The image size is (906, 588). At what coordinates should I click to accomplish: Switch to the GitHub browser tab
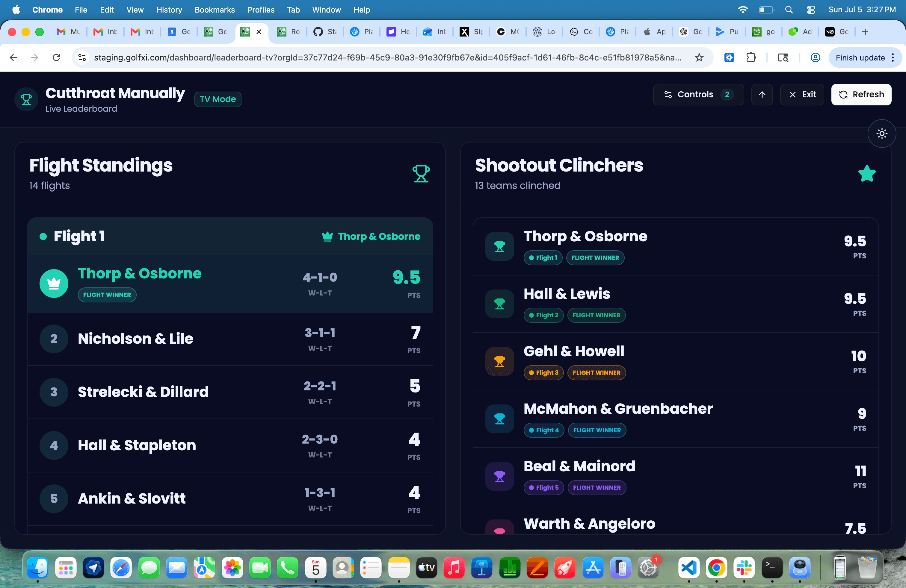(x=325, y=32)
